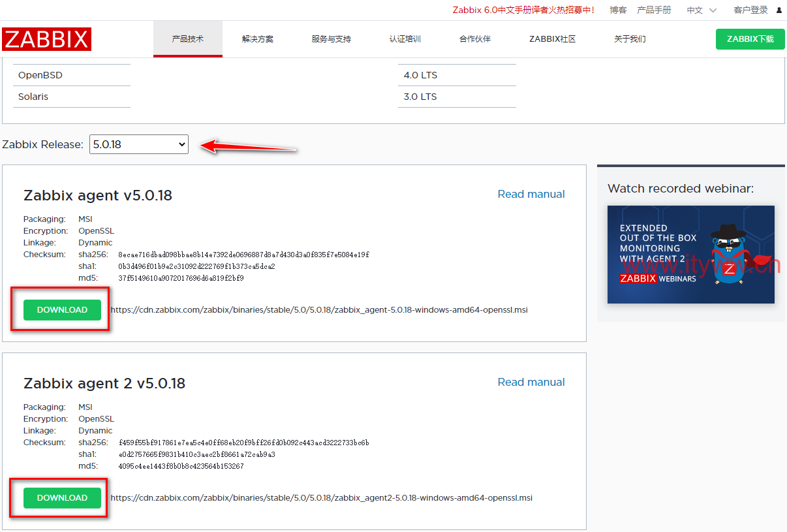
Task: Download Zabbix agent 2 v5.0.18
Action: coord(62,498)
